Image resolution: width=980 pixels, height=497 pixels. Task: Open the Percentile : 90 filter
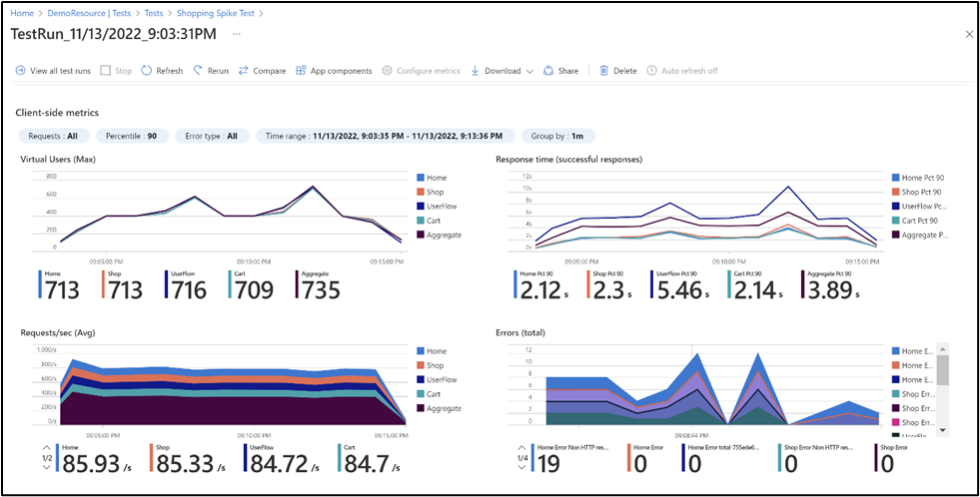133,136
